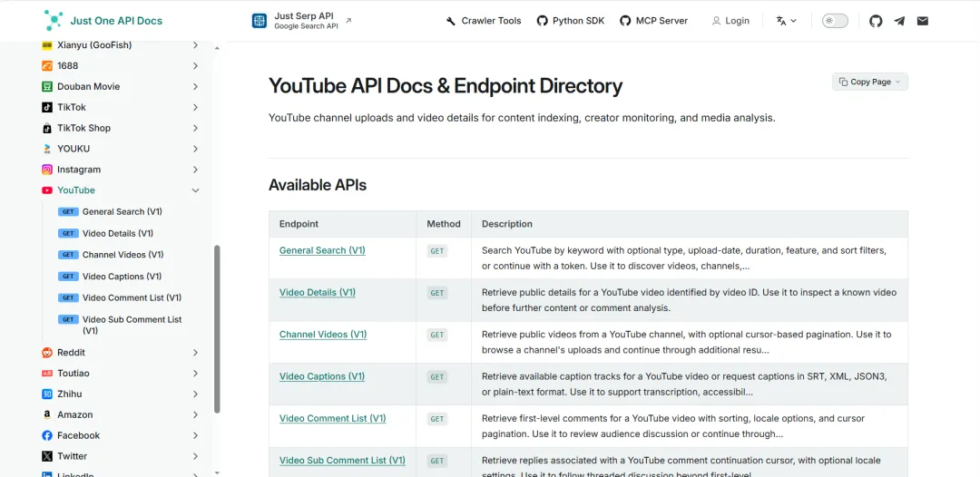Image resolution: width=980 pixels, height=477 pixels.
Task: Click the Python SDK GitHub icon
Action: [542, 21]
